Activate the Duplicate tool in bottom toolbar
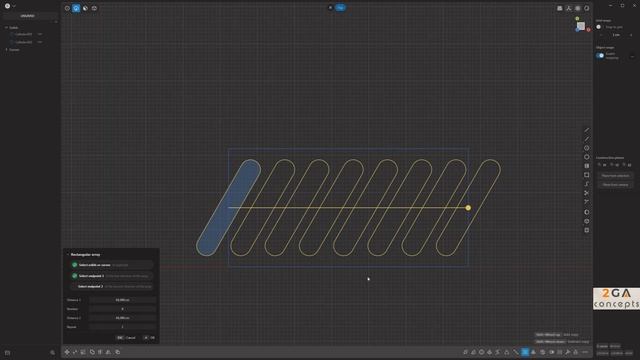Screen dimensions: 640x360 pyautogui.click(x=118, y=352)
